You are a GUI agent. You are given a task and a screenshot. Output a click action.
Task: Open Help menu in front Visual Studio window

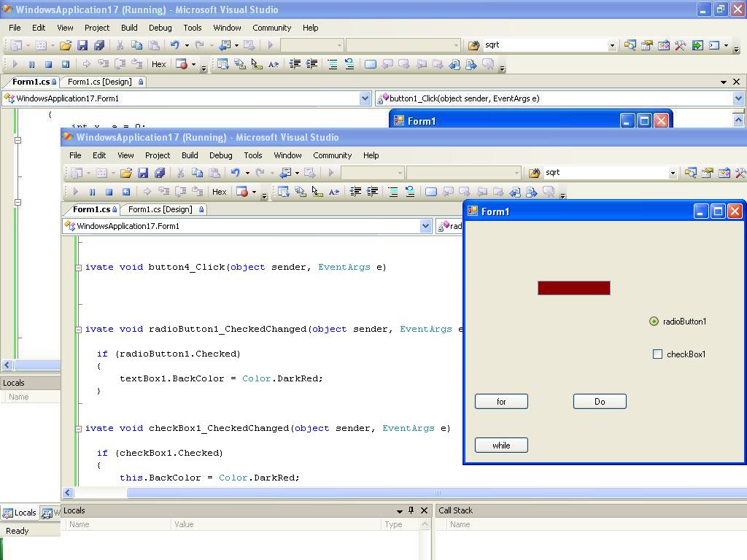click(371, 155)
